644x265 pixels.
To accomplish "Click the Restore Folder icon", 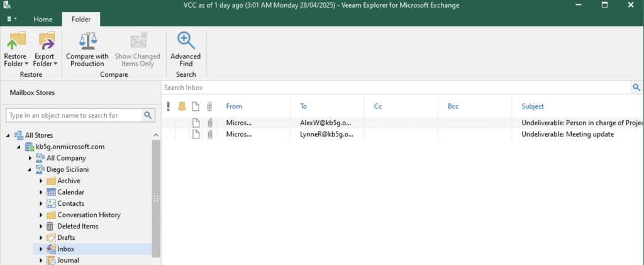I will (x=15, y=42).
